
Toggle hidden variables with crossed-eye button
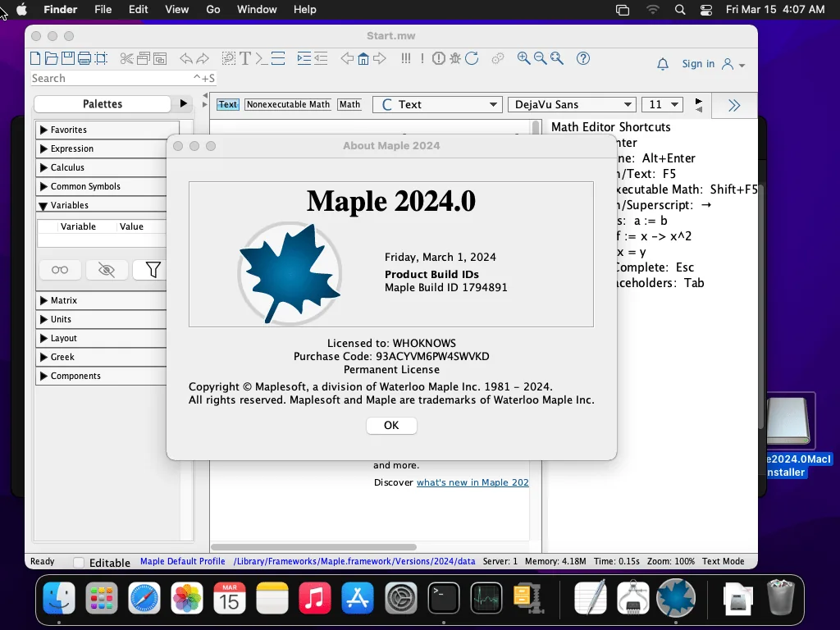[x=107, y=269]
